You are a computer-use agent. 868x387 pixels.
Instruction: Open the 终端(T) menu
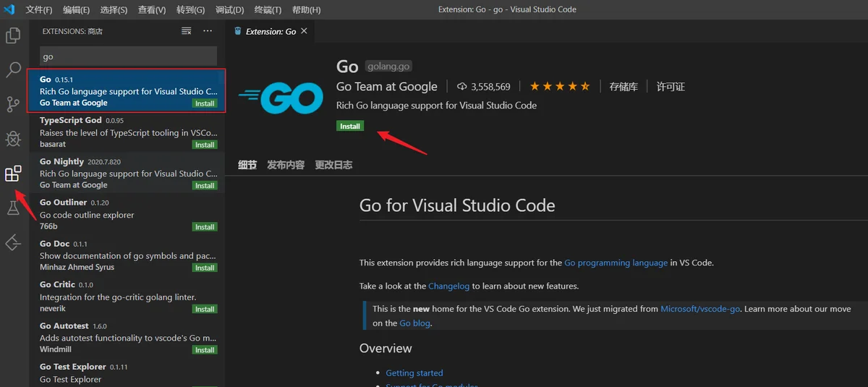click(268, 10)
